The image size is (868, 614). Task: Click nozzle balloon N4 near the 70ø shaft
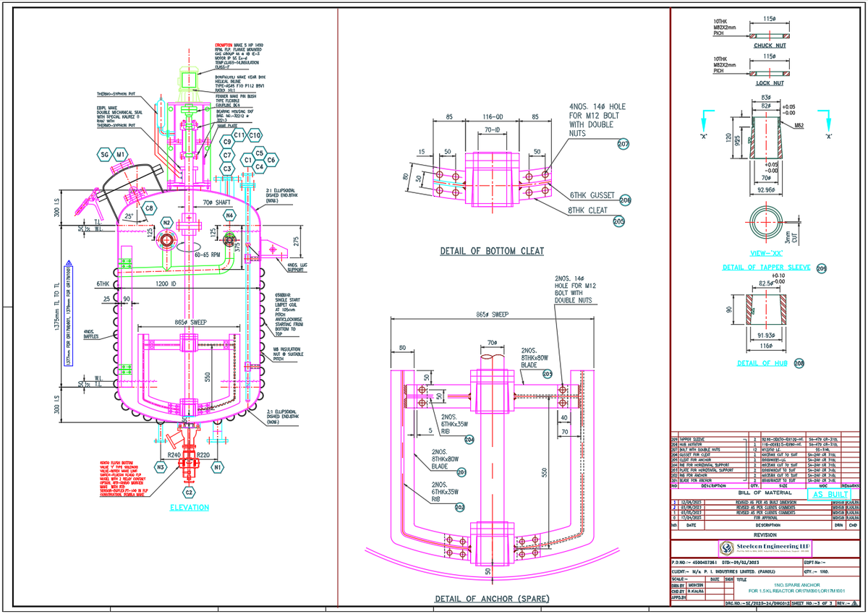click(229, 215)
